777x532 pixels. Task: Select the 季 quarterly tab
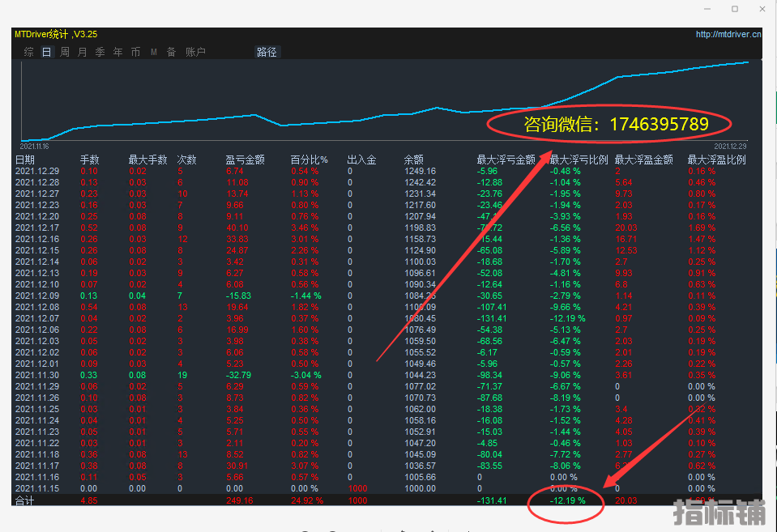point(100,52)
